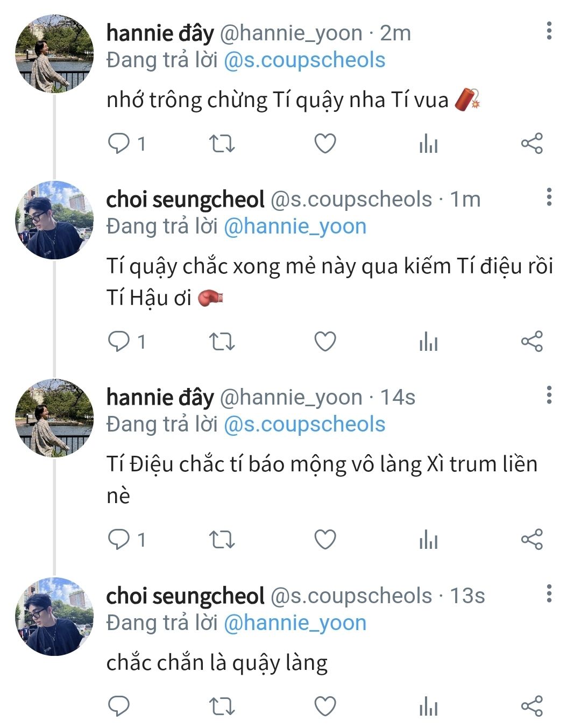581x728 pixels.
Task: Retweet the 'Tí Điệu chắc tí báo mộng' tweet
Action: point(222,539)
